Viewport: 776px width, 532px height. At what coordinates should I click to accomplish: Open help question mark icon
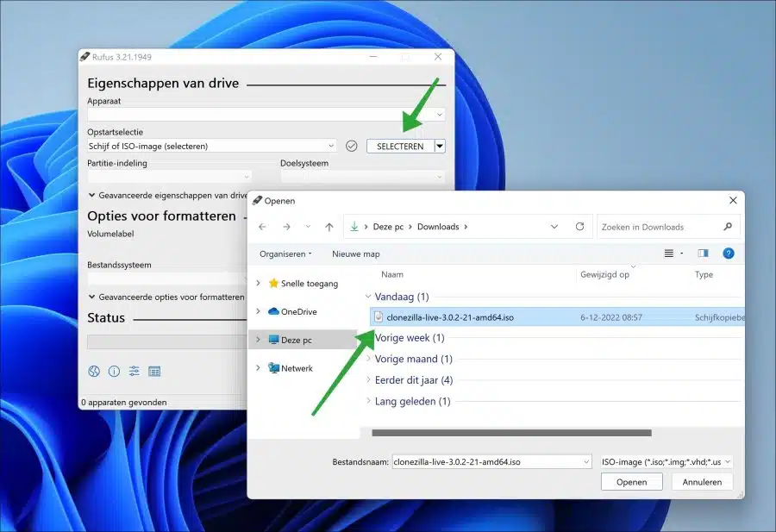pyautogui.click(x=728, y=253)
